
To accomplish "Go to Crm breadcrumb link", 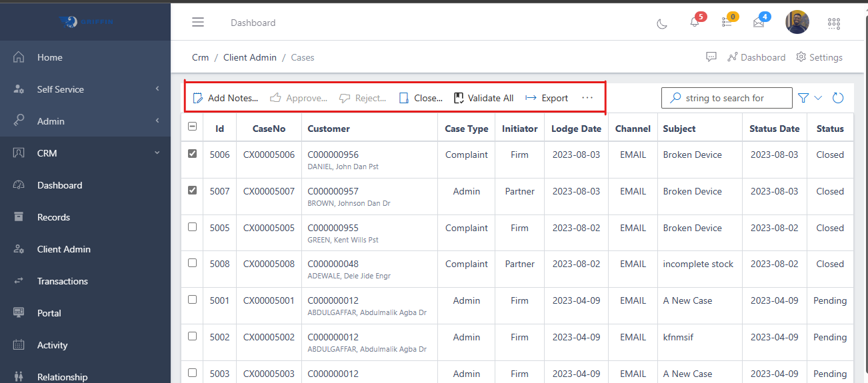I will click(200, 57).
